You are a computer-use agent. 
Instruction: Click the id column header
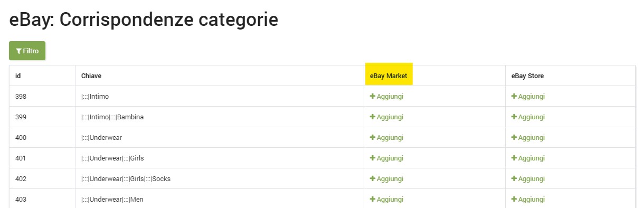18,75
